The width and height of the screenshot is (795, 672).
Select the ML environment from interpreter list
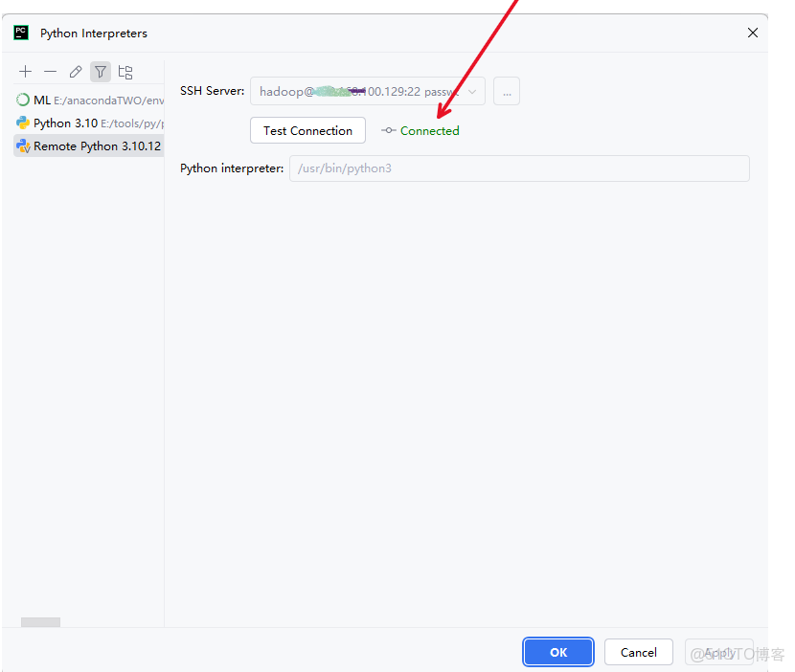(x=77, y=100)
